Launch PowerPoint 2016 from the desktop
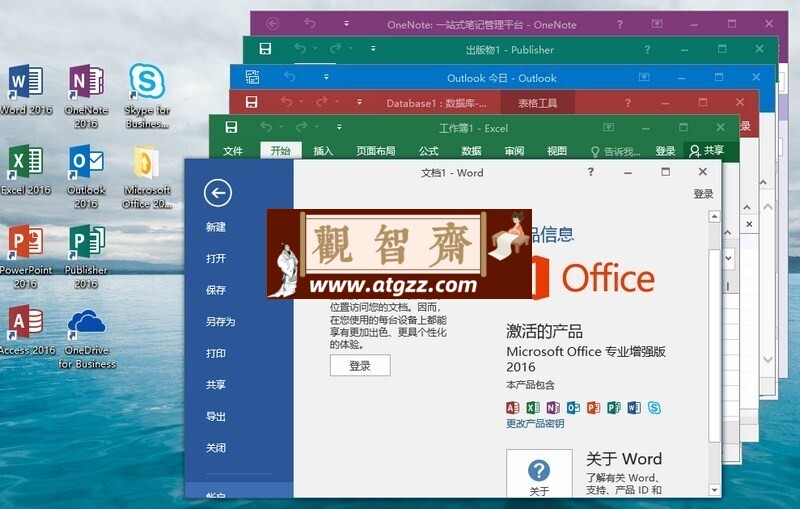 coord(26,257)
